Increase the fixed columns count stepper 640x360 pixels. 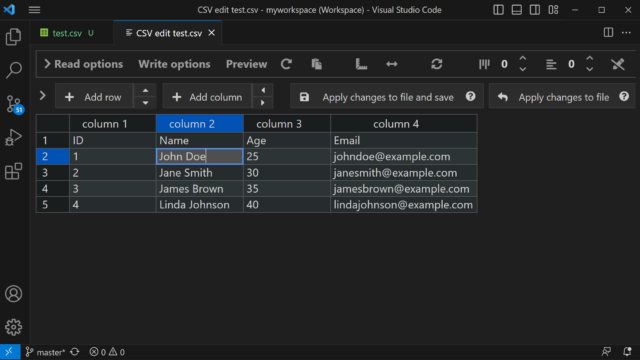tap(522, 59)
